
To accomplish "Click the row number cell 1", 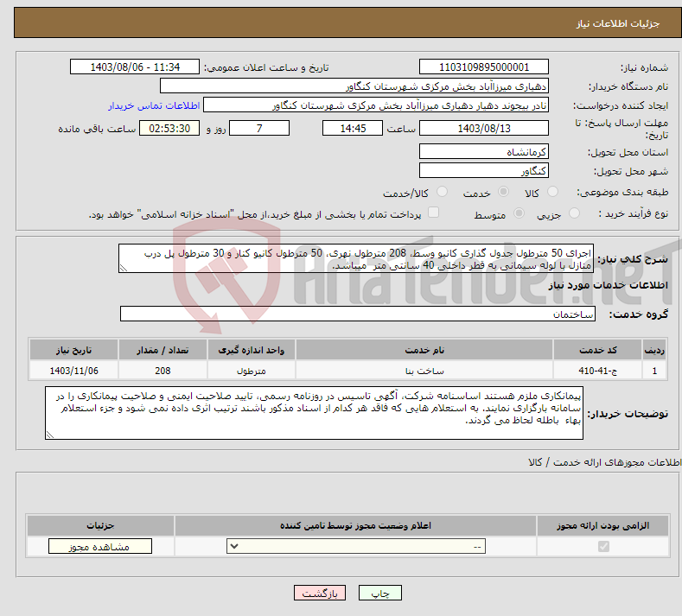I will pyautogui.click(x=654, y=371).
